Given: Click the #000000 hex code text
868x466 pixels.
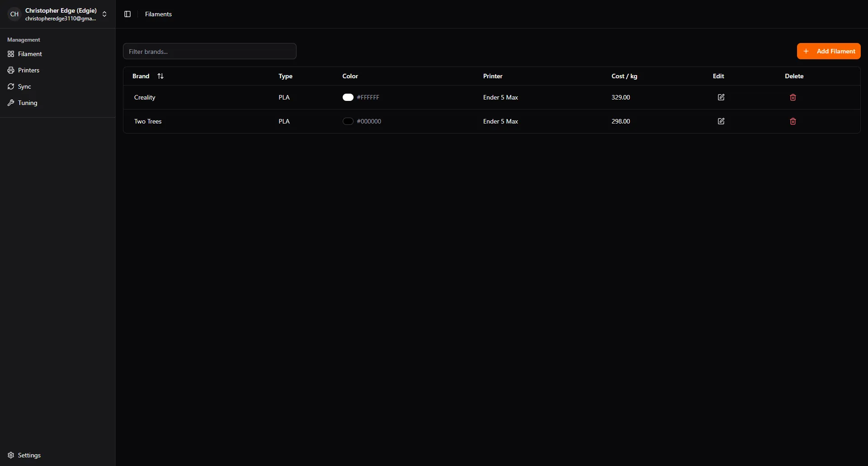Looking at the screenshot, I should [369, 121].
